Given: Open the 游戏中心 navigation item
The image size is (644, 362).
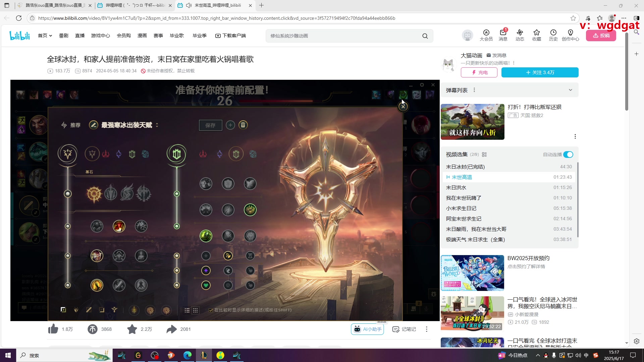Looking at the screenshot, I should (100, 36).
